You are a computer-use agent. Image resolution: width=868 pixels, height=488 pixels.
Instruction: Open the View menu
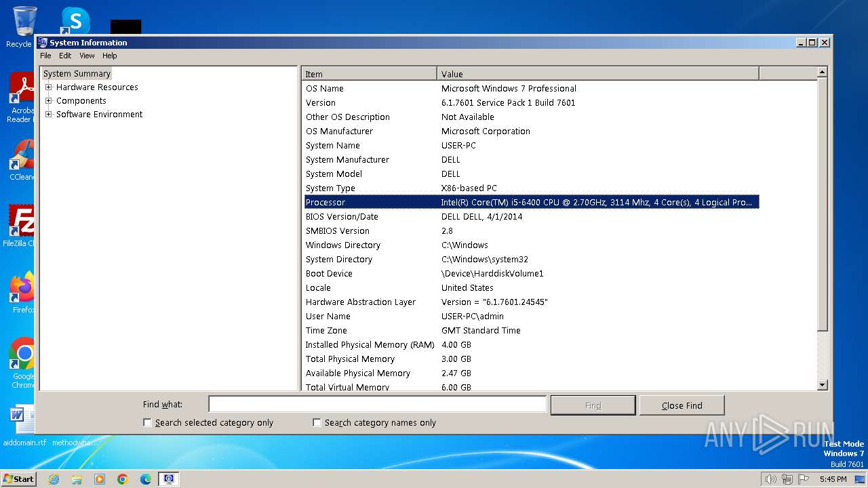pos(87,56)
